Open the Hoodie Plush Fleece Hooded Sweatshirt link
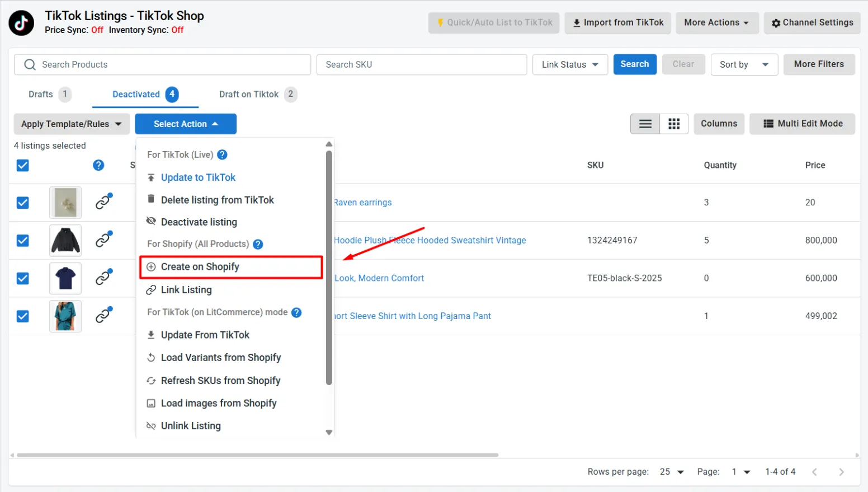The height and width of the screenshot is (492, 868). click(430, 241)
